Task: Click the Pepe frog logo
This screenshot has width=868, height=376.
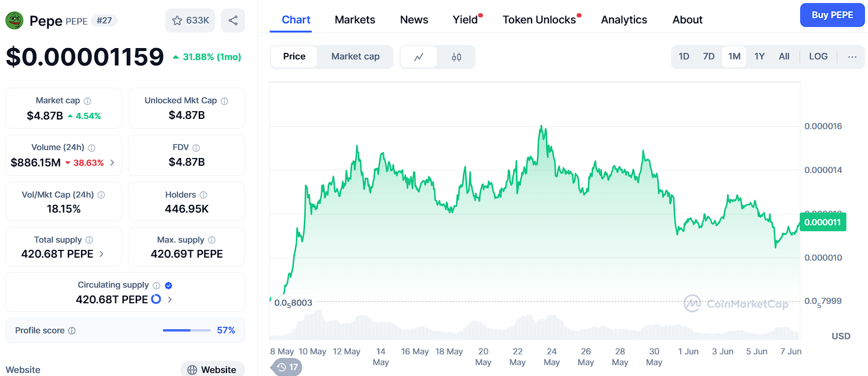Action: [x=14, y=21]
